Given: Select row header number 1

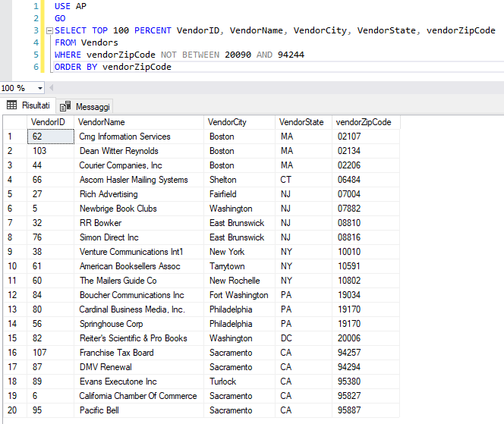Looking at the screenshot, I should tap(14, 137).
